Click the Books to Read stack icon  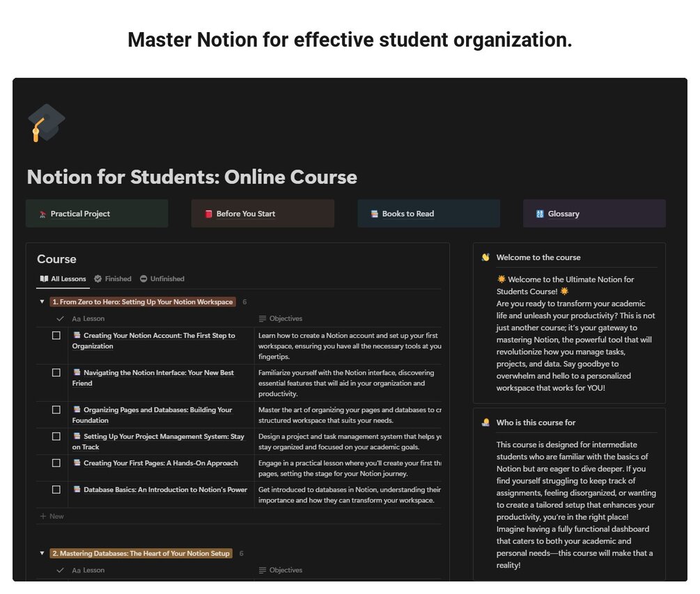375,214
